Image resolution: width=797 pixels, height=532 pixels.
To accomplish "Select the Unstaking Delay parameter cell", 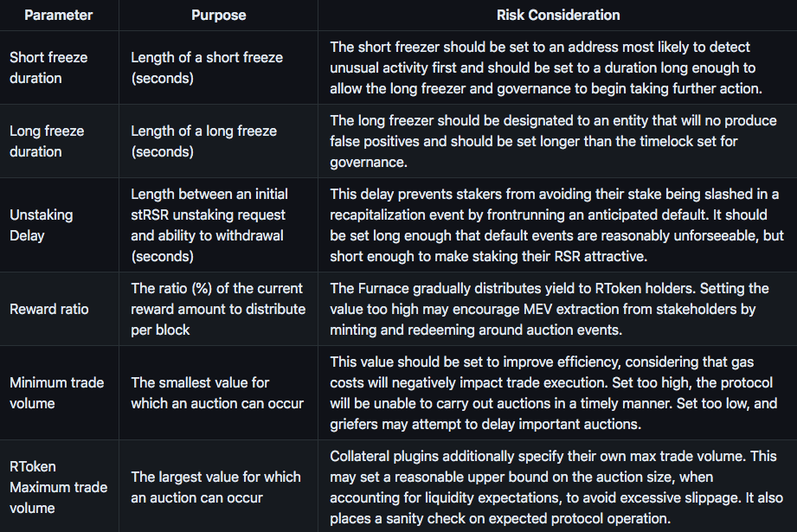I will tap(42, 225).
